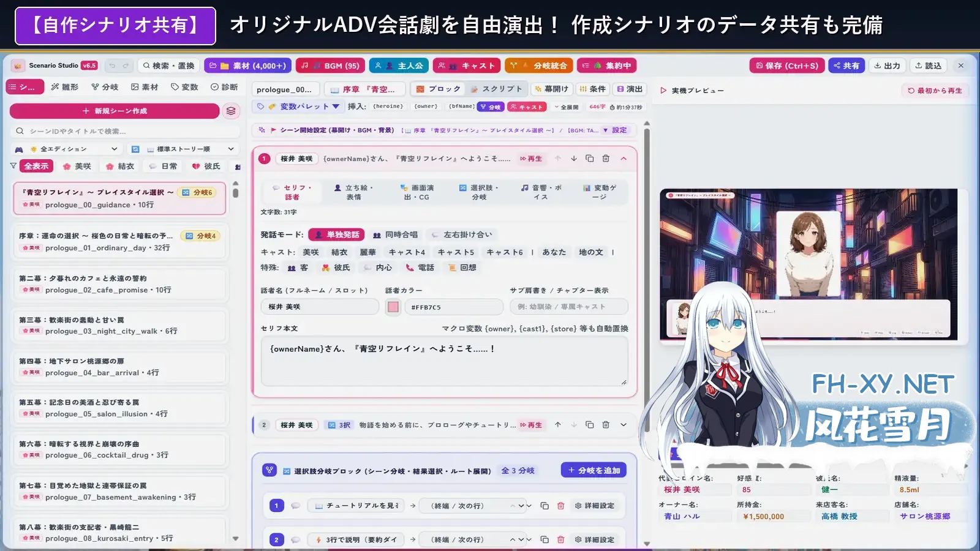Screen dimensions: 980x551
Task: Click 最初から再生 in preview panel
Action: pyautogui.click(x=935, y=91)
